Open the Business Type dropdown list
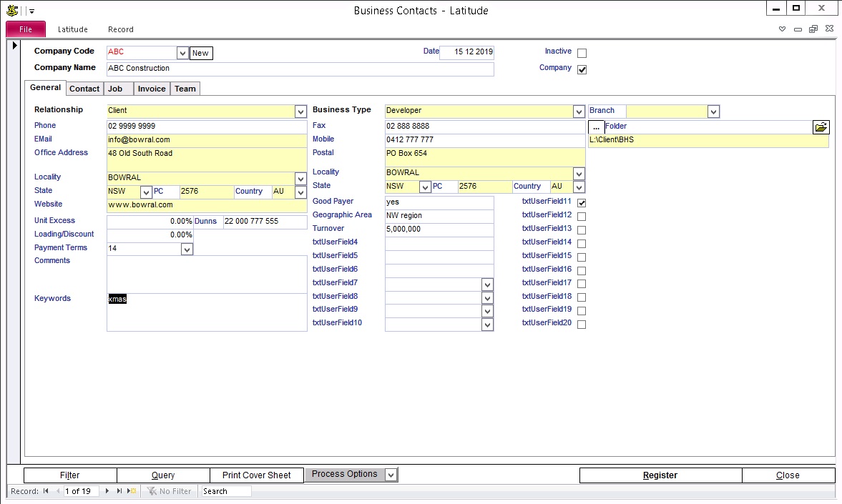The height and width of the screenshot is (504, 842). click(579, 112)
